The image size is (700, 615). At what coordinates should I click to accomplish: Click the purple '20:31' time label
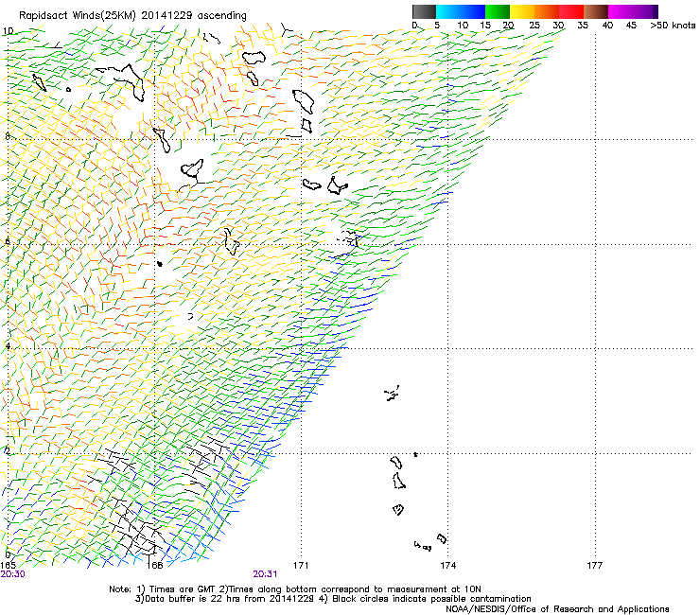[x=265, y=574]
